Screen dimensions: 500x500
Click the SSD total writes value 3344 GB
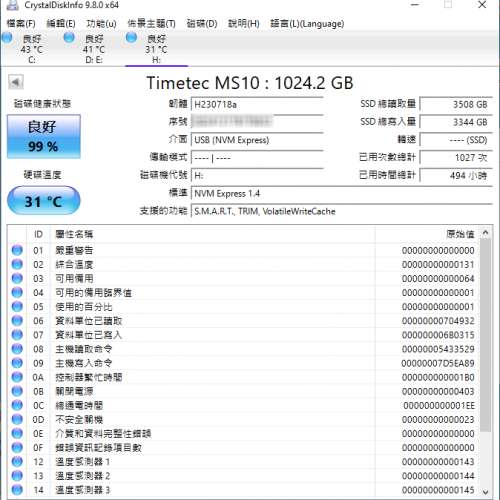[x=456, y=122]
